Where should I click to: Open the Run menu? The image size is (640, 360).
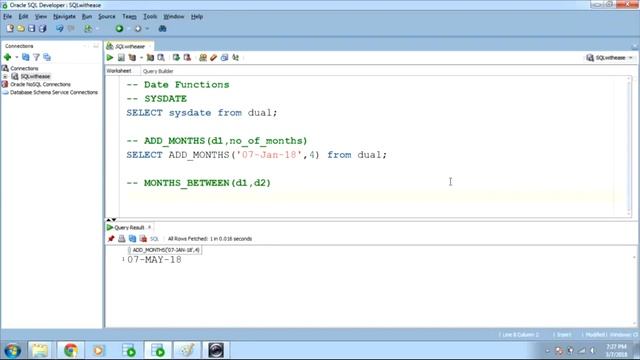87,17
